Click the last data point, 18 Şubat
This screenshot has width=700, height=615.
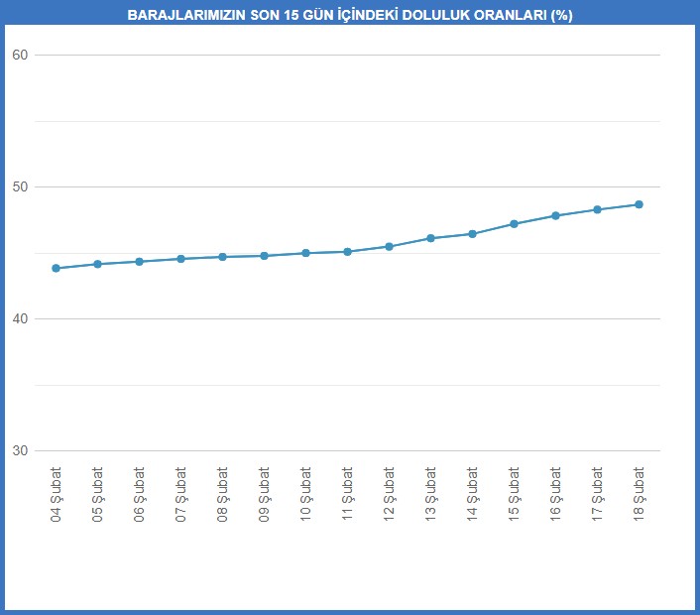[639, 204]
